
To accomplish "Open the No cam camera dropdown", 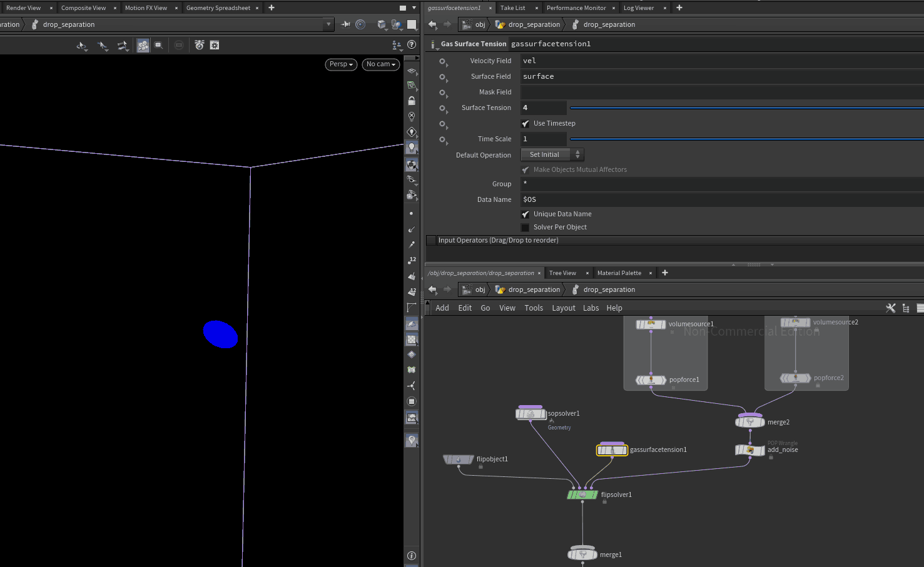I will [380, 64].
